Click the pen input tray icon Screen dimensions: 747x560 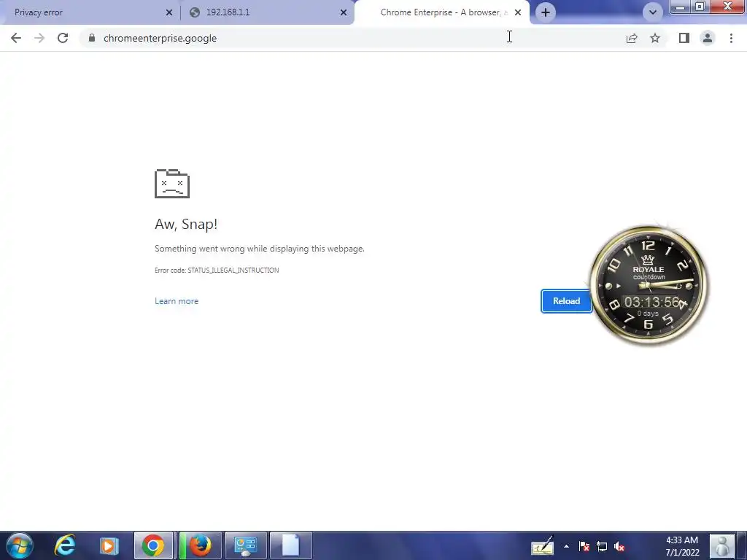pyautogui.click(x=543, y=547)
